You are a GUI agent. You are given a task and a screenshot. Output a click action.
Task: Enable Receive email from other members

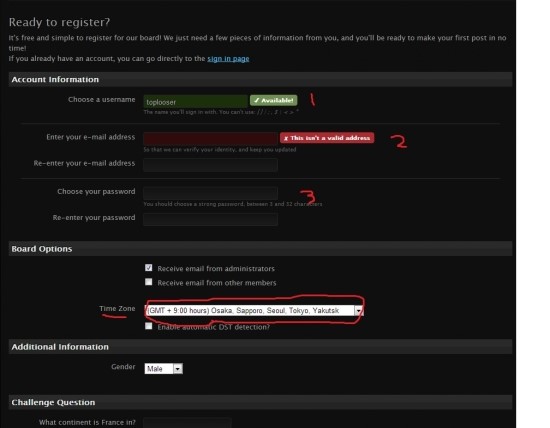(149, 282)
